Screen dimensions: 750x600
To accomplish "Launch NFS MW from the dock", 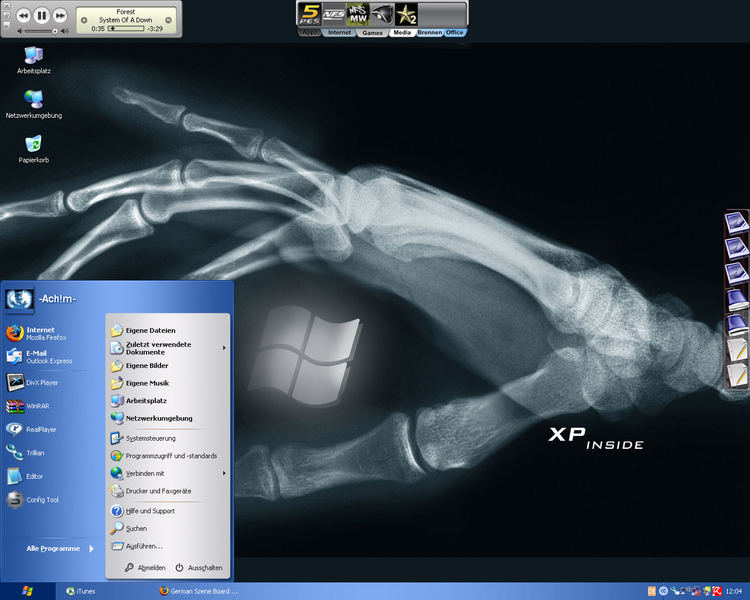I will click(x=358, y=14).
